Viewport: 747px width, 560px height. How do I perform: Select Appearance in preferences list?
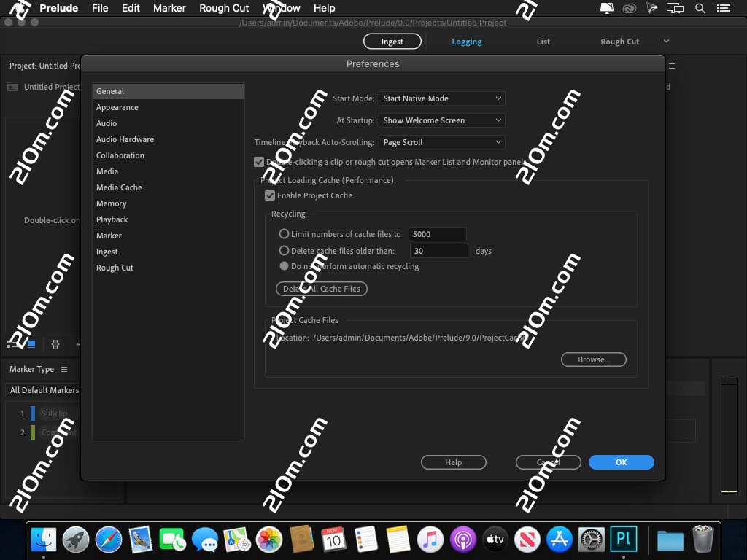click(x=169, y=107)
